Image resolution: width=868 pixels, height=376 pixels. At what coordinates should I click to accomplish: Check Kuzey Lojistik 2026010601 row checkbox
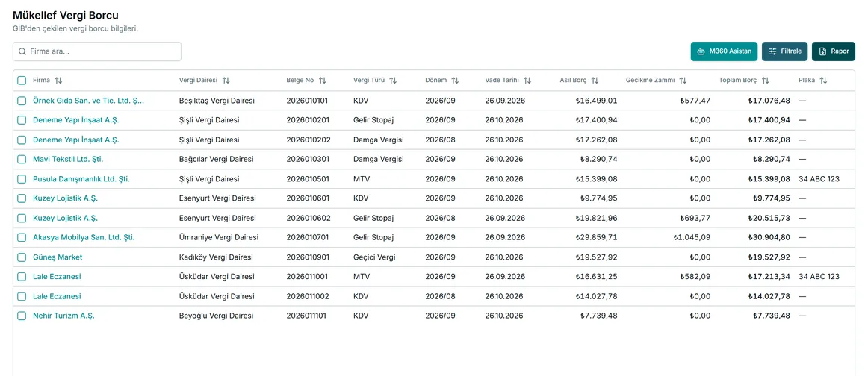(x=22, y=198)
